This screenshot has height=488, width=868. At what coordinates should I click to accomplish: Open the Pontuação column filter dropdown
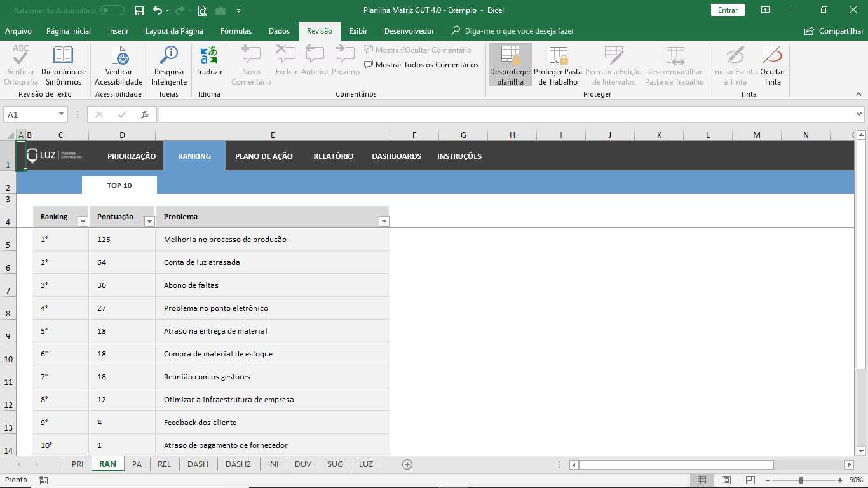[x=149, y=221]
